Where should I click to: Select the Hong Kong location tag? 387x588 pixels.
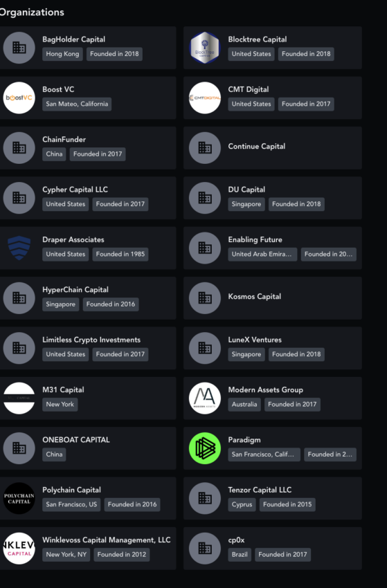click(62, 54)
